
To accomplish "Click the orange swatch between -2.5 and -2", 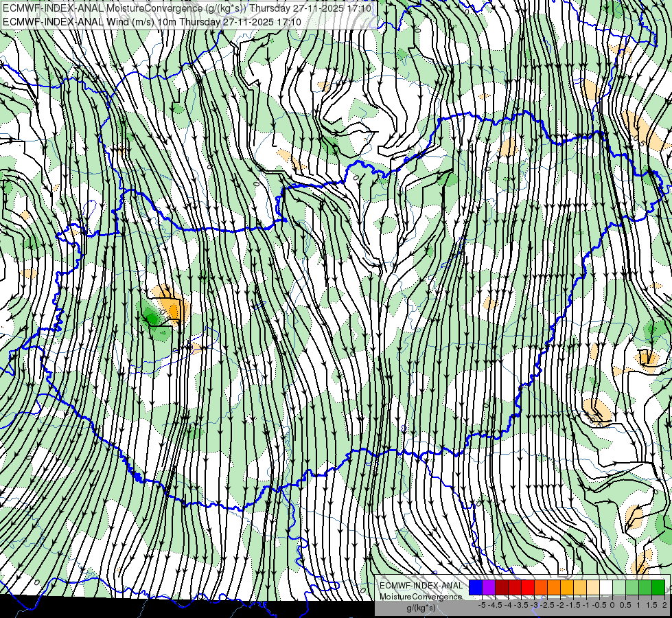I will (x=554, y=588).
